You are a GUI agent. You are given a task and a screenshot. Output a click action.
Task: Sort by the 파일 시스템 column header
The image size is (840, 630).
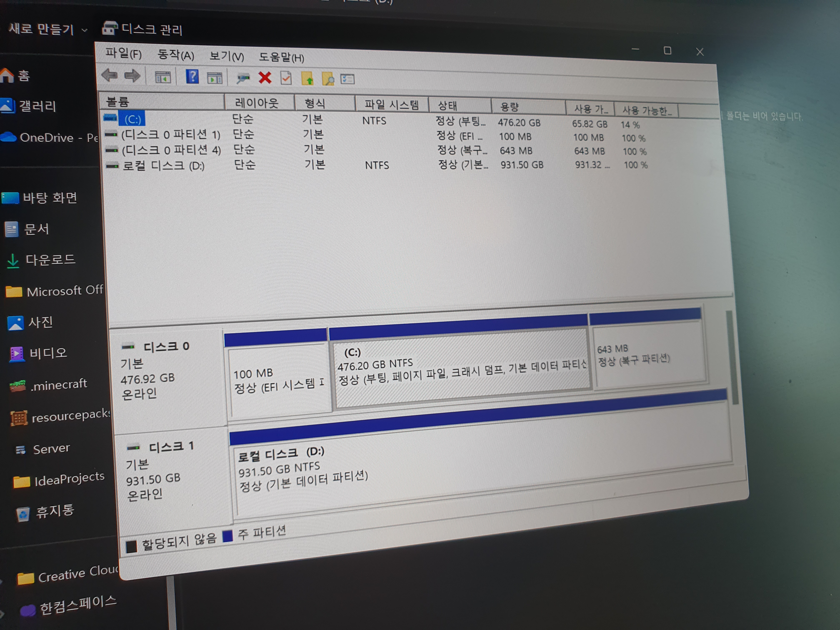[x=391, y=104]
